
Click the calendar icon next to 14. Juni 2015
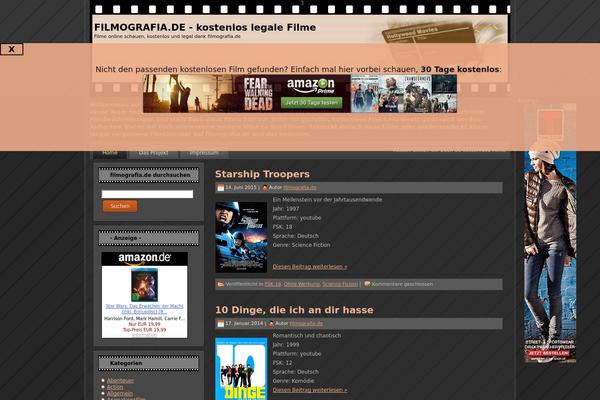[x=220, y=188]
